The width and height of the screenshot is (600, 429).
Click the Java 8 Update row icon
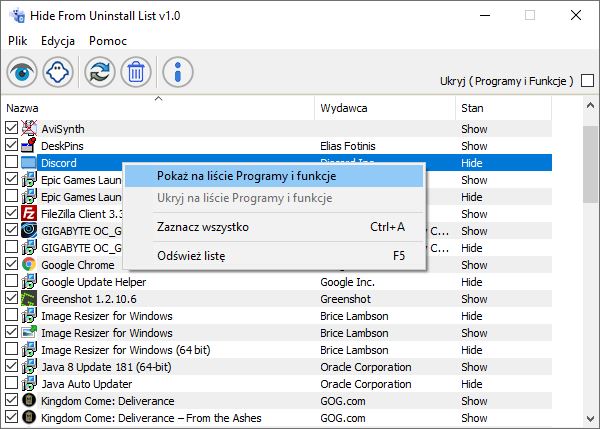click(29, 367)
